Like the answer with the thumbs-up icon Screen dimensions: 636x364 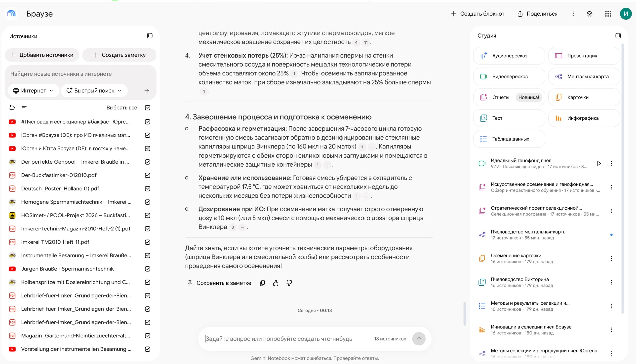[276, 283]
